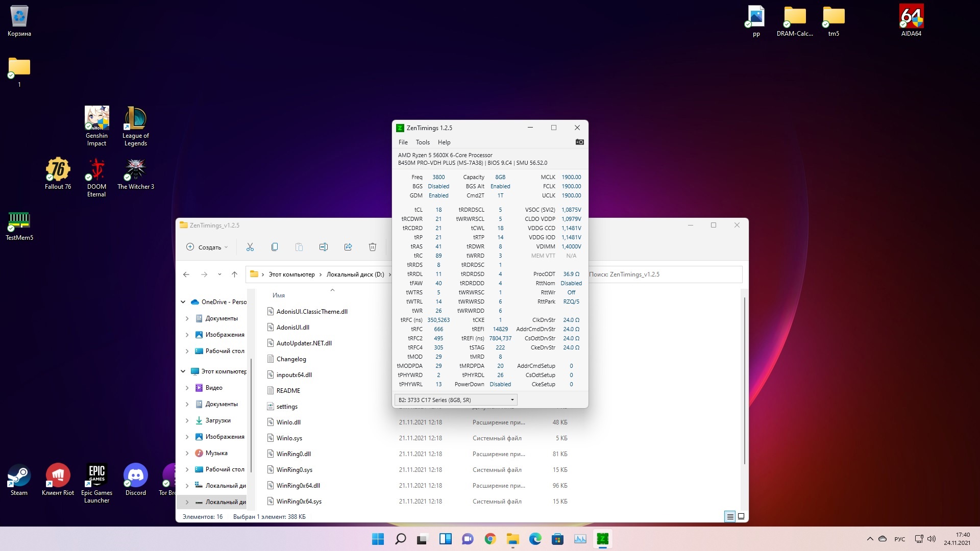Switch to details list view toggle

730,516
